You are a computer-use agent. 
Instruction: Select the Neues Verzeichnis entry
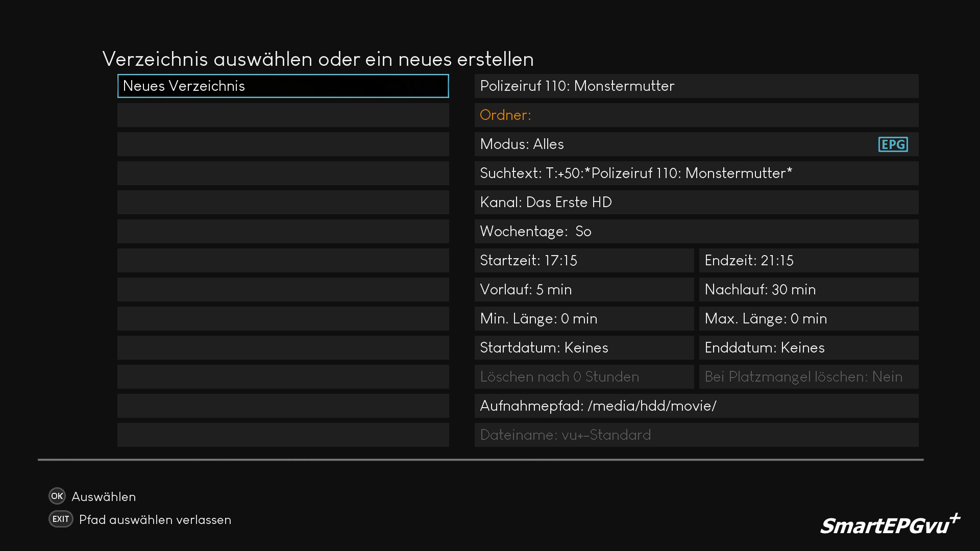tap(283, 86)
